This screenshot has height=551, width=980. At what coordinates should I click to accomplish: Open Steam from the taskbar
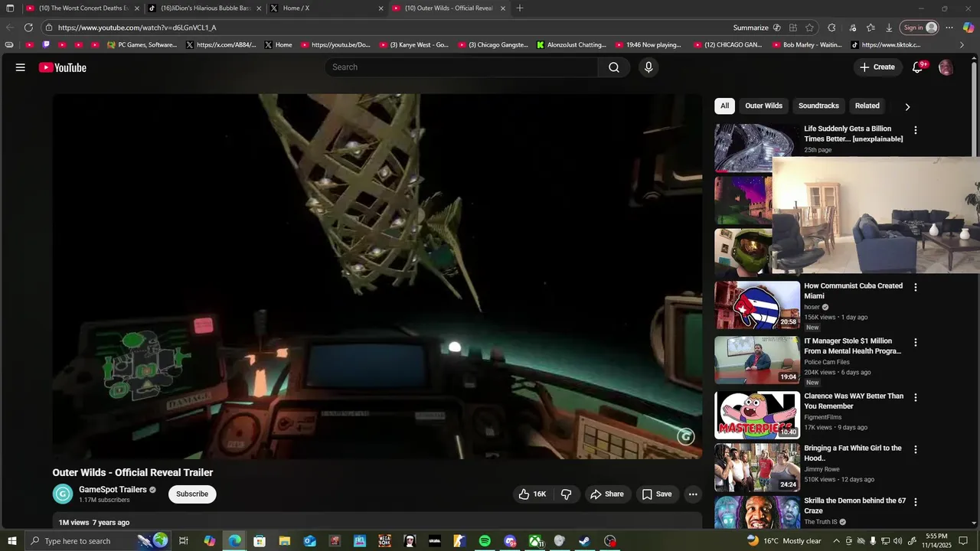[x=584, y=541]
